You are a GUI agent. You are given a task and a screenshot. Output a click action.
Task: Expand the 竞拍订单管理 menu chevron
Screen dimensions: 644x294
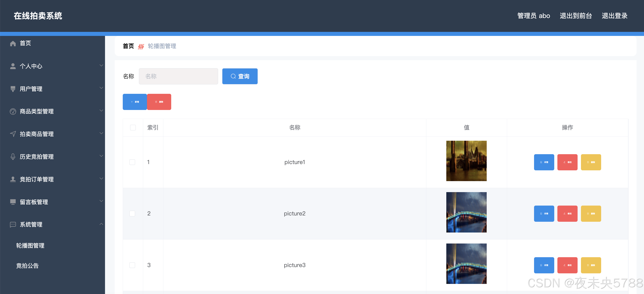click(x=101, y=178)
